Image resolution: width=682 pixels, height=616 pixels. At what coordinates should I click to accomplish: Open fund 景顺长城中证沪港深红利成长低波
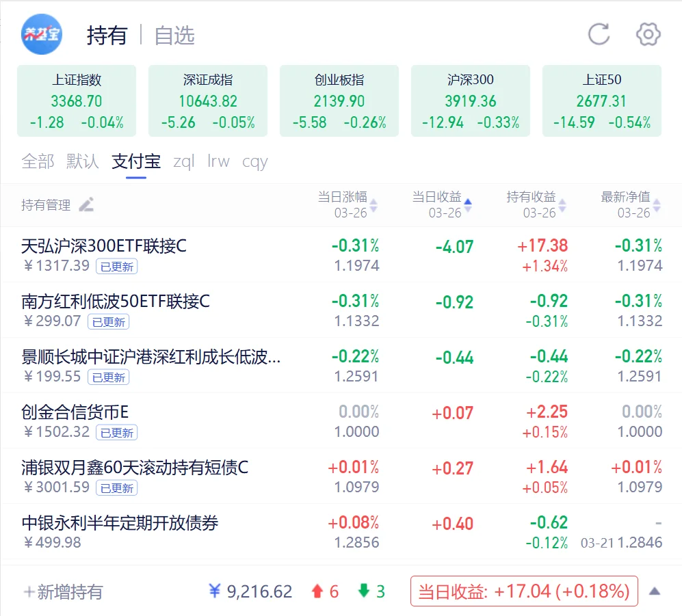151,357
